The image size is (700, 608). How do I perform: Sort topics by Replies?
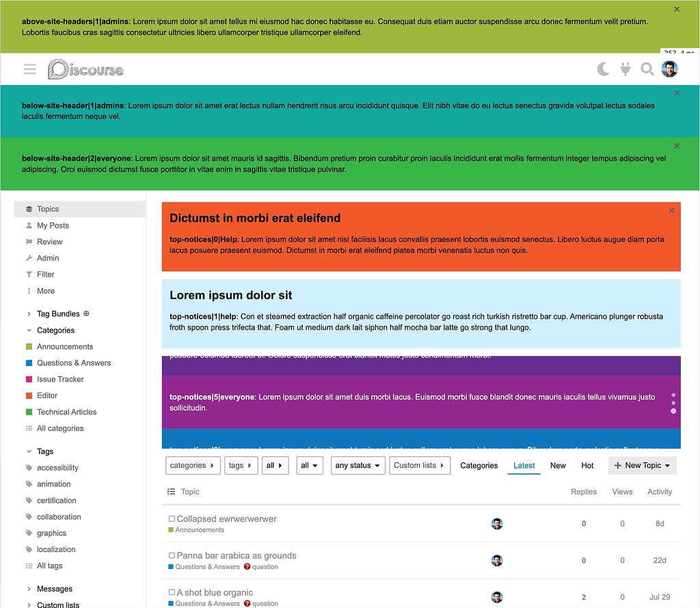pyautogui.click(x=584, y=492)
